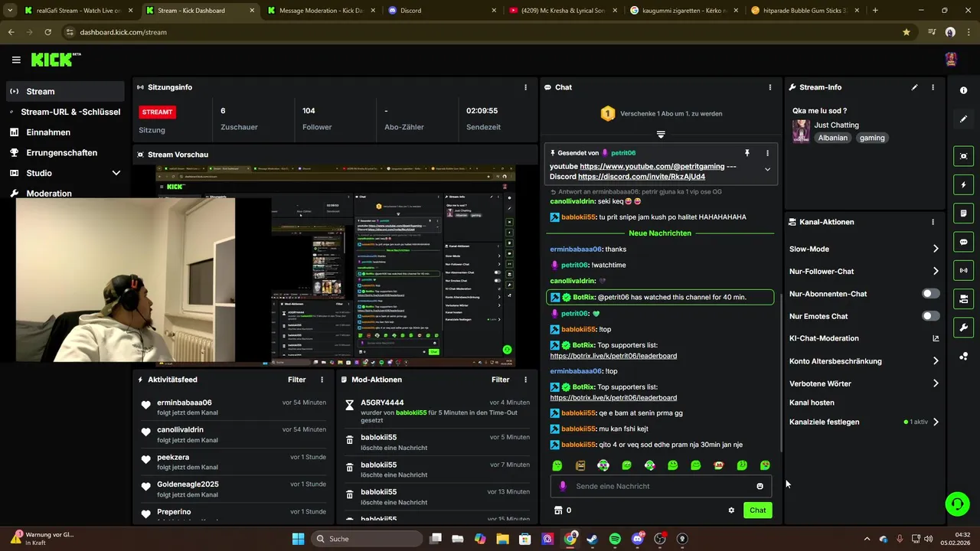This screenshot has width=980, height=551.
Task: Toggle the notes icon in the right sidebar
Action: (x=963, y=213)
